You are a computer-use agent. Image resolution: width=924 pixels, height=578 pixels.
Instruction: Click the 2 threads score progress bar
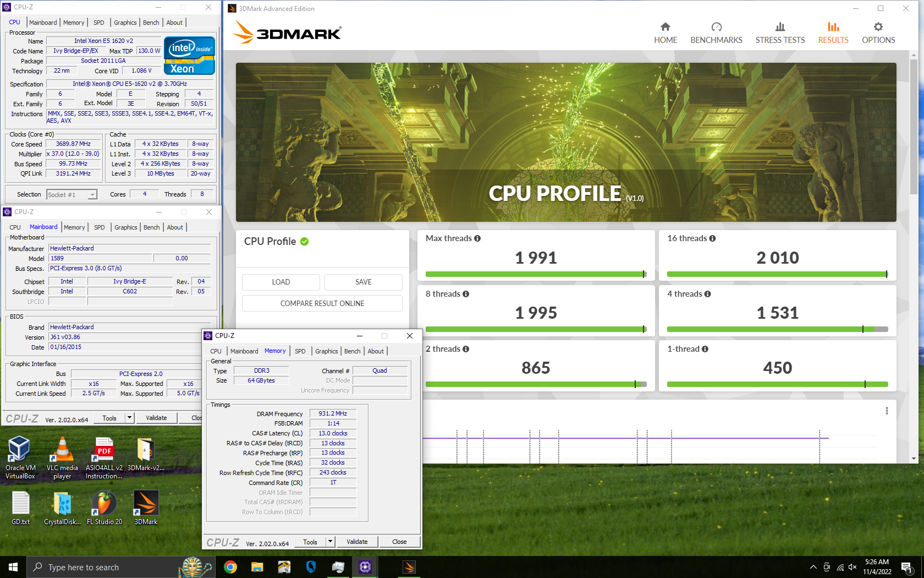click(x=536, y=384)
